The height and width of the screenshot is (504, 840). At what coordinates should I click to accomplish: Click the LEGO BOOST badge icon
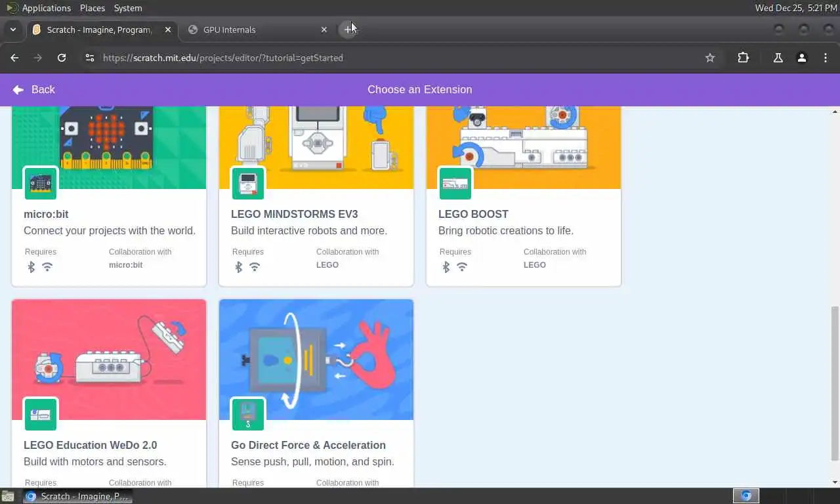455,183
